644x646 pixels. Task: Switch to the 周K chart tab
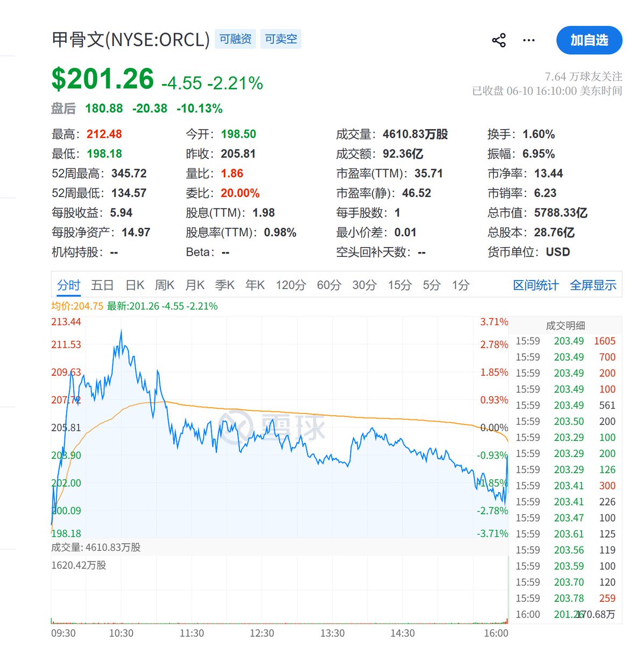click(165, 285)
